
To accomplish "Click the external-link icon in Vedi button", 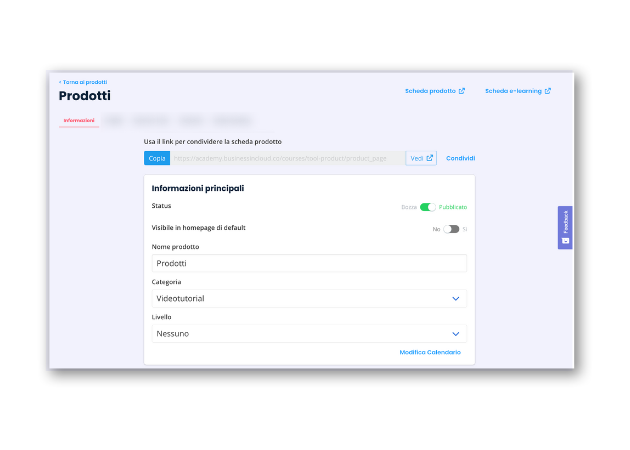I will pos(430,158).
